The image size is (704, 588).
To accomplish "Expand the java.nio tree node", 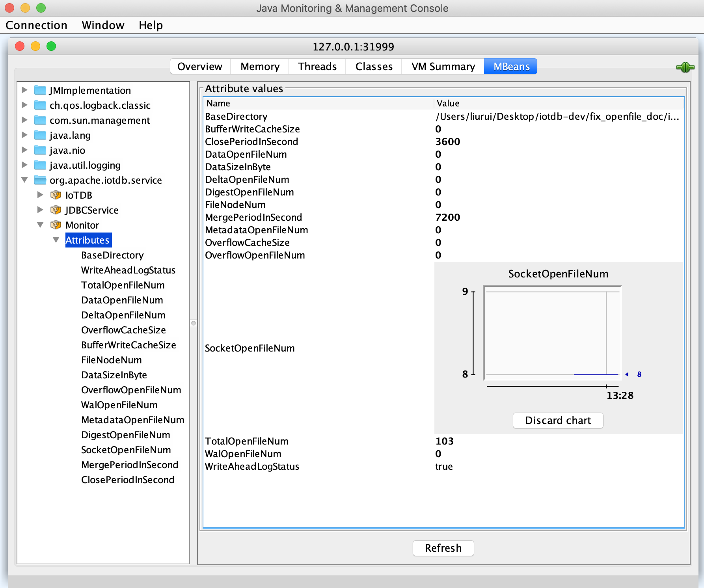I will click(24, 150).
